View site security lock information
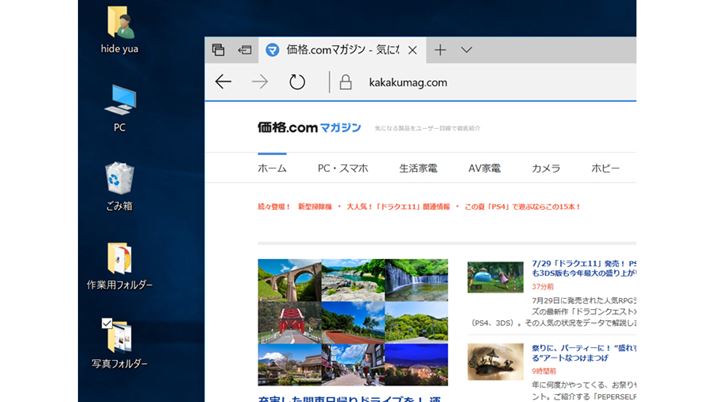 point(346,82)
